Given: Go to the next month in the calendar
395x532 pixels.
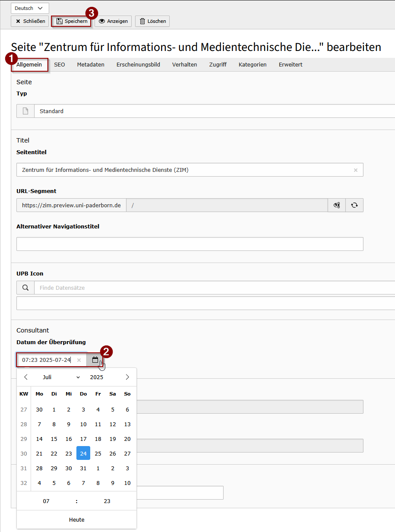Looking at the screenshot, I should point(127,377).
